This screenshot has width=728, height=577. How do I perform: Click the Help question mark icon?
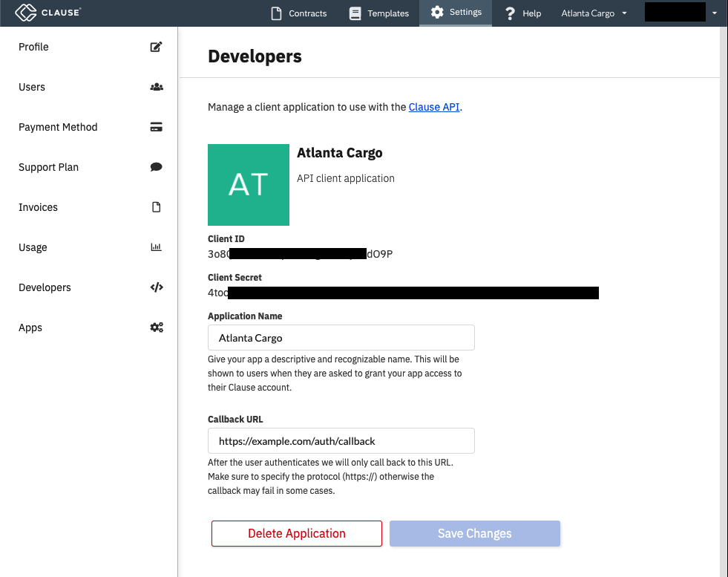pyautogui.click(x=510, y=13)
